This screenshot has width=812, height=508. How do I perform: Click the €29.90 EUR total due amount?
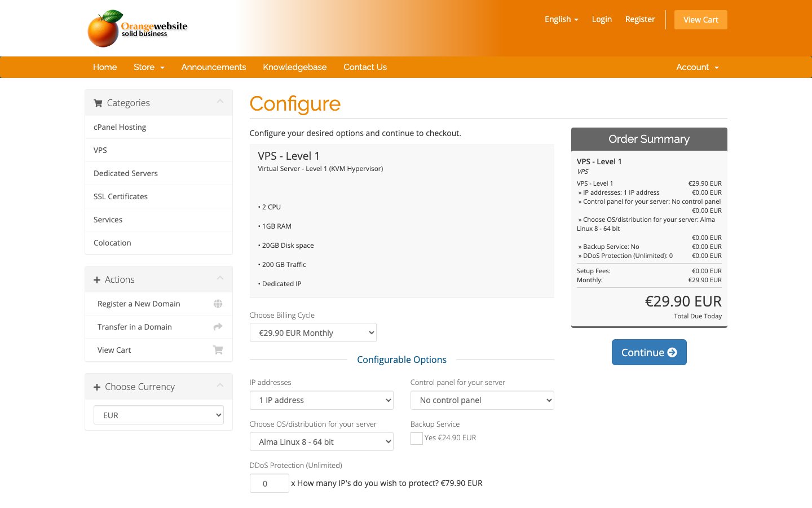[x=683, y=301]
